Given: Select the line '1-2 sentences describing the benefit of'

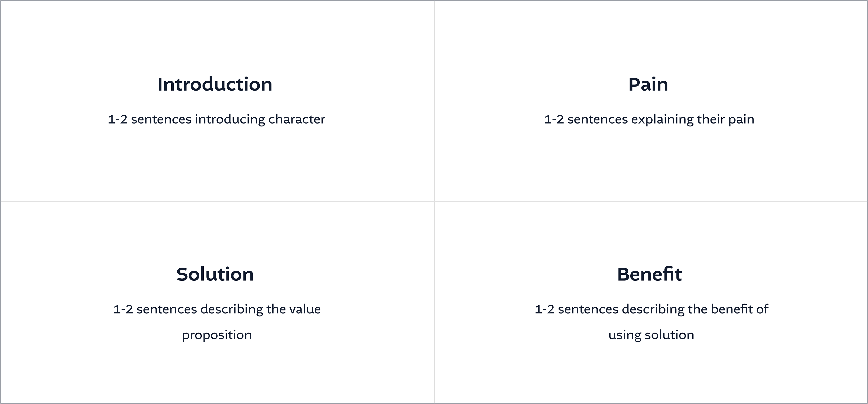Looking at the screenshot, I should point(651,309).
